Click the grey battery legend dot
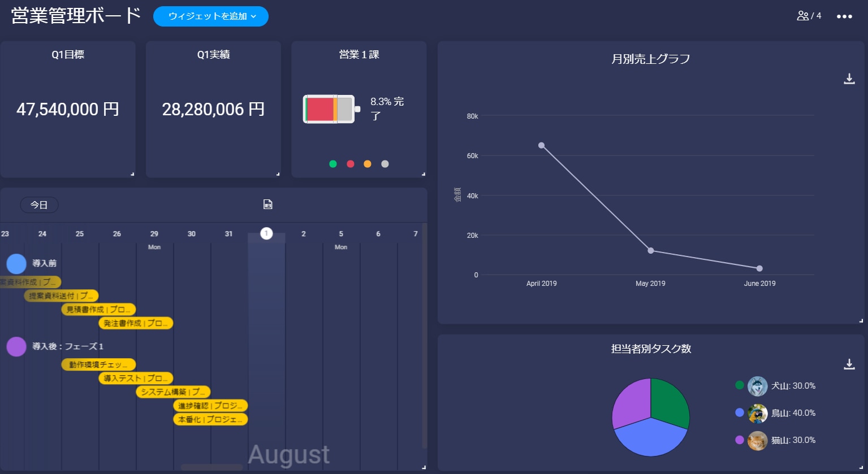Viewport: 868px width, 474px height. pos(385,164)
